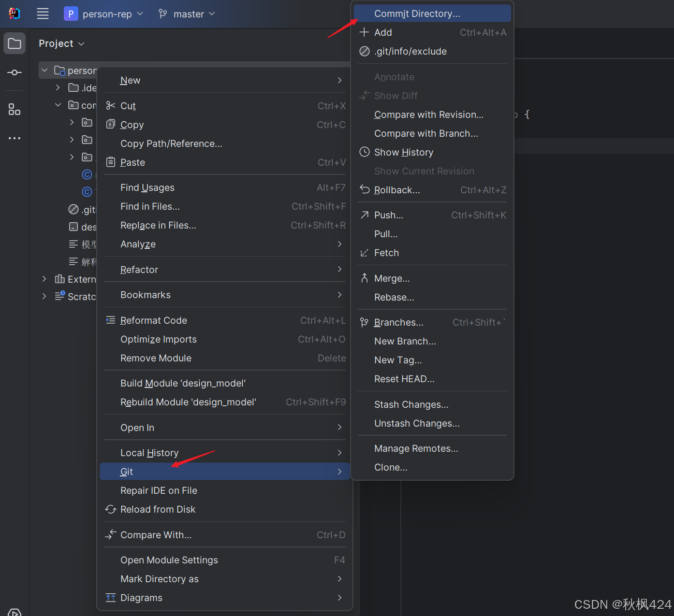Viewport: 674px width, 616px height.
Task: Click the prohibited-sign icon beside .gitignore
Action: point(73,209)
